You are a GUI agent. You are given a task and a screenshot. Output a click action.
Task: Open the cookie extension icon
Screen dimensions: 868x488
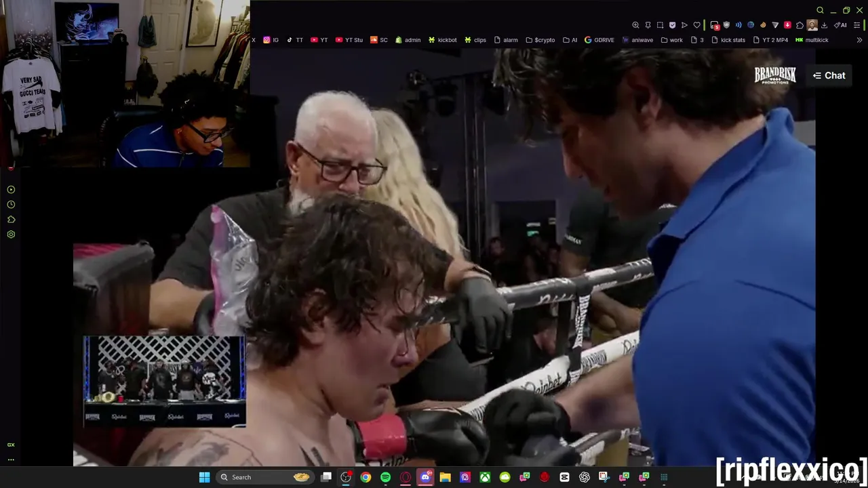[x=763, y=25]
